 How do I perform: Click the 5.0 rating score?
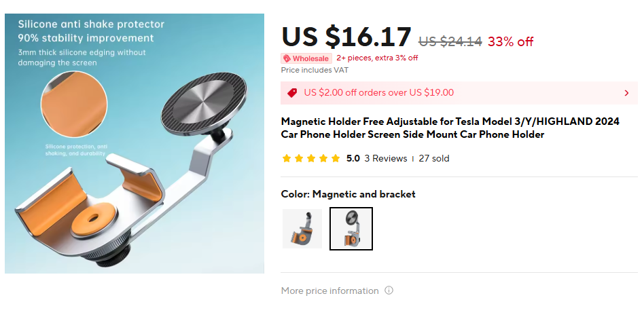pyautogui.click(x=353, y=159)
